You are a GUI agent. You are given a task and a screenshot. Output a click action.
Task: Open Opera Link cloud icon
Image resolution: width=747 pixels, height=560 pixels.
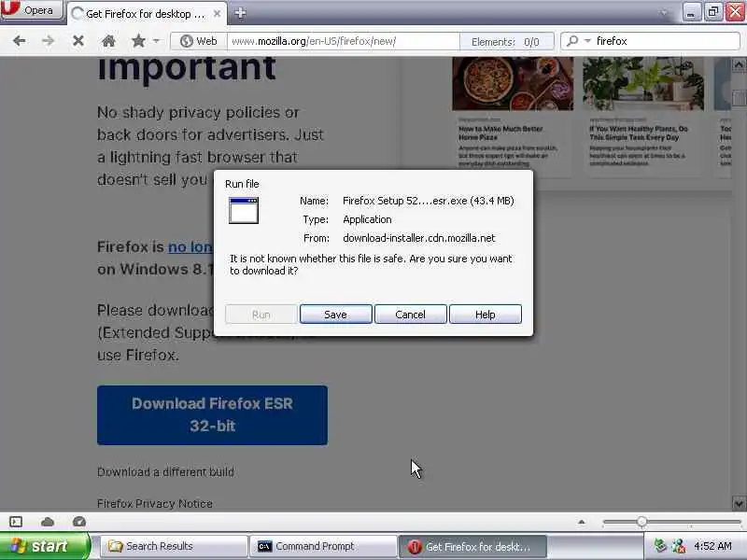(x=48, y=522)
